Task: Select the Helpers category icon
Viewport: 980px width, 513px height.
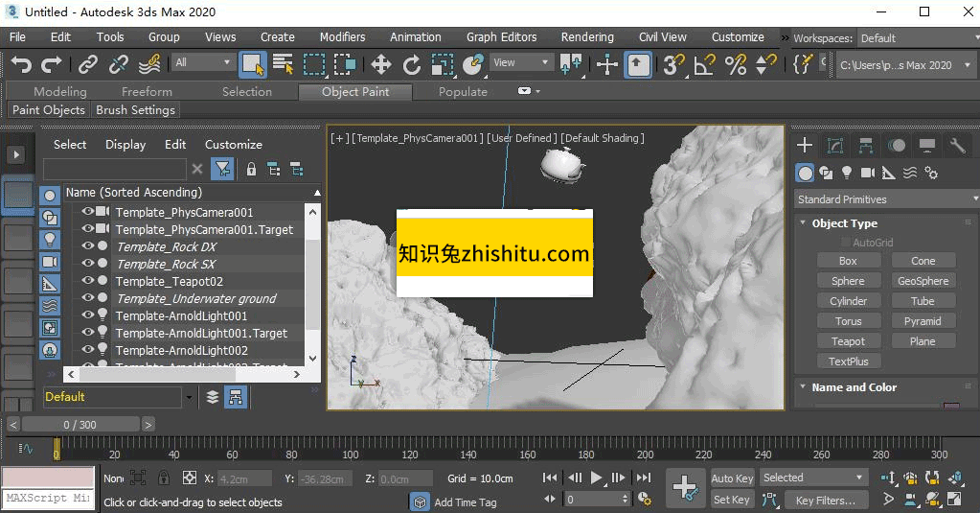Action: (x=889, y=173)
